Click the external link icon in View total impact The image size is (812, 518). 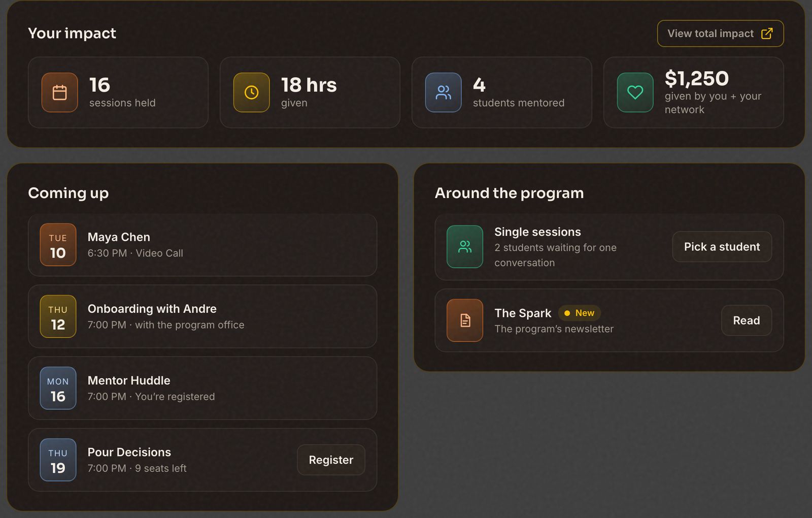[x=767, y=34]
